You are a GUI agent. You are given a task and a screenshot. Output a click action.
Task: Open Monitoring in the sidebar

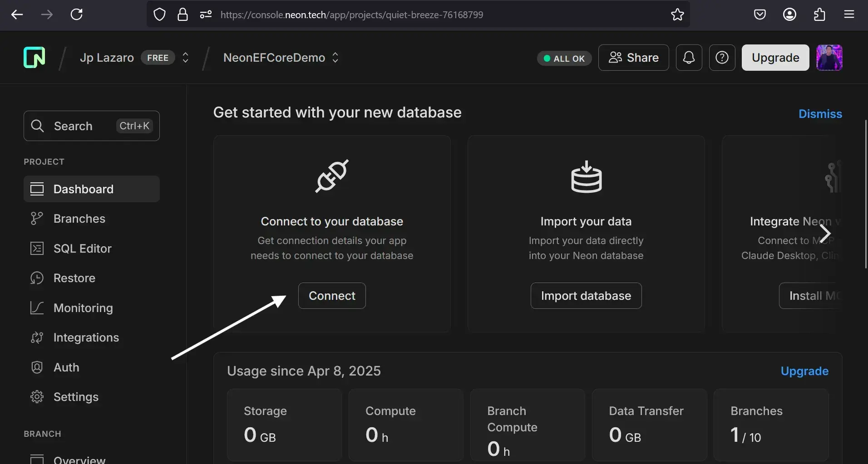coord(92,308)
